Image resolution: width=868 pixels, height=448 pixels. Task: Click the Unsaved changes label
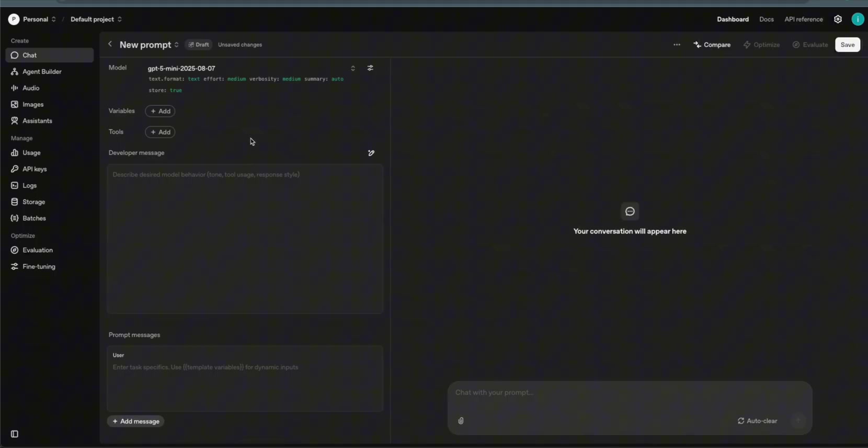click(240, 45)
